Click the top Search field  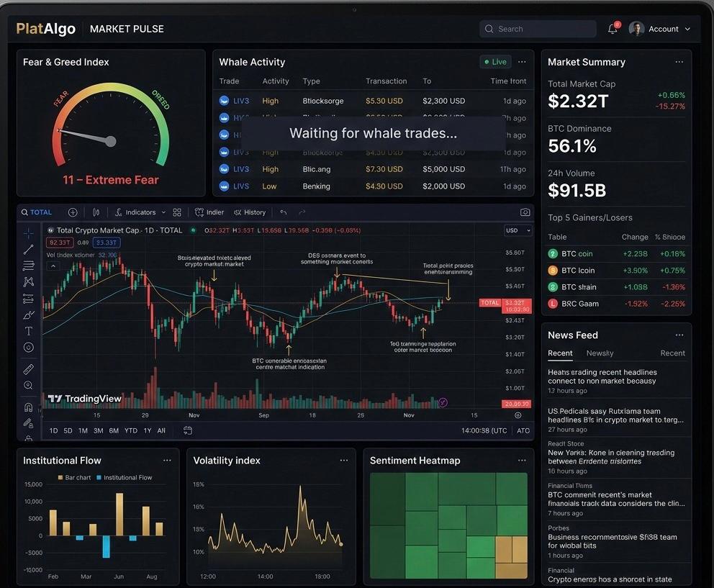coord(538,29)
